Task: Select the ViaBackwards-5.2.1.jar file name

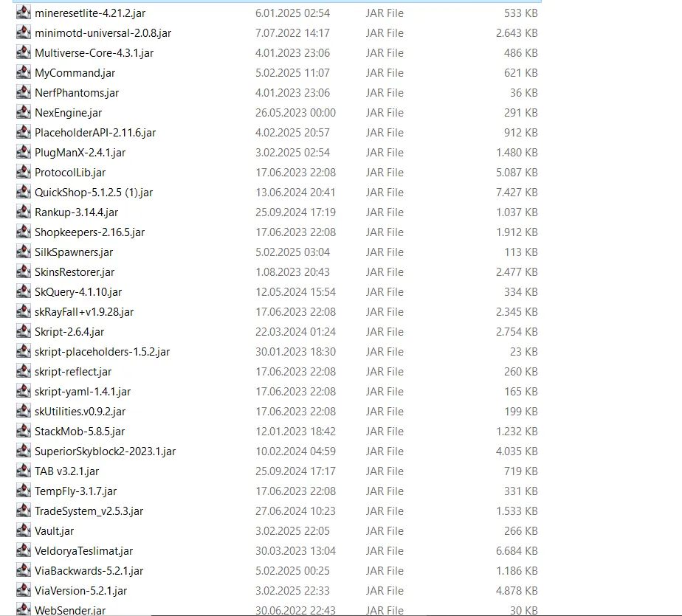Action: tap(89, 571)
